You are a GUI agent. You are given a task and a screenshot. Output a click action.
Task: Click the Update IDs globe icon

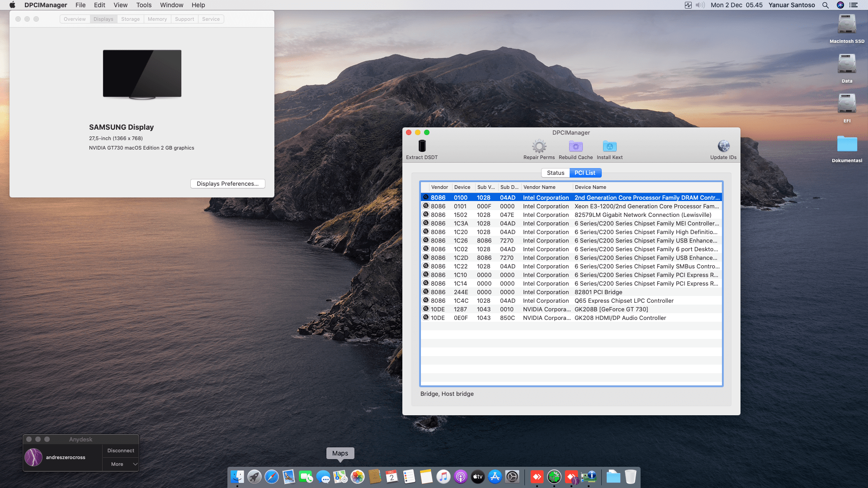pyautogui.click(x=723, y=146)
